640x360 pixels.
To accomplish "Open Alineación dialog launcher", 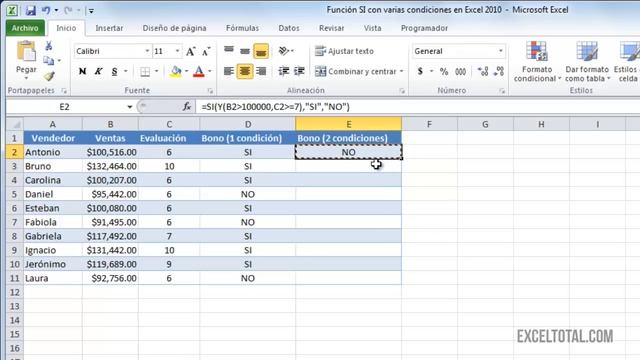I will (x=402, y=91).
